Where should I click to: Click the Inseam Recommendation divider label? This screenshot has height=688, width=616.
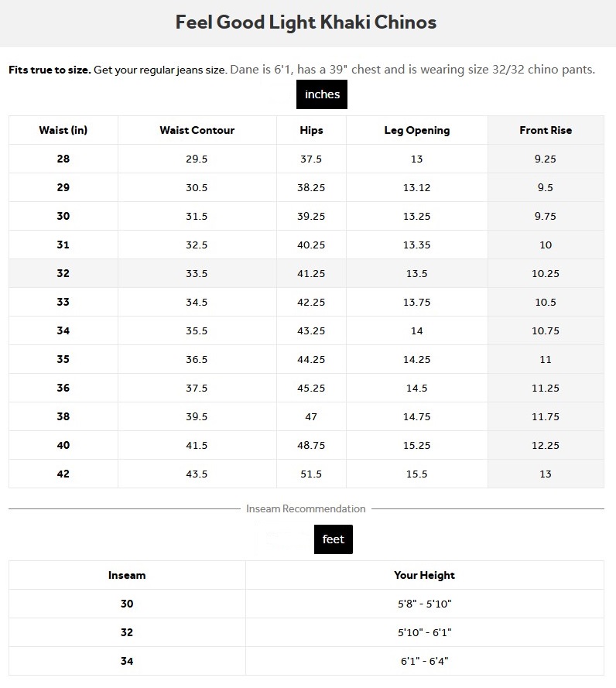tap(306, 508)
